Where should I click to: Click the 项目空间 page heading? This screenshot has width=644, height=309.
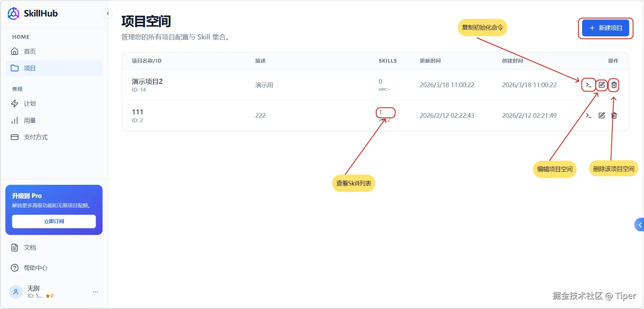tap(146, 21)
